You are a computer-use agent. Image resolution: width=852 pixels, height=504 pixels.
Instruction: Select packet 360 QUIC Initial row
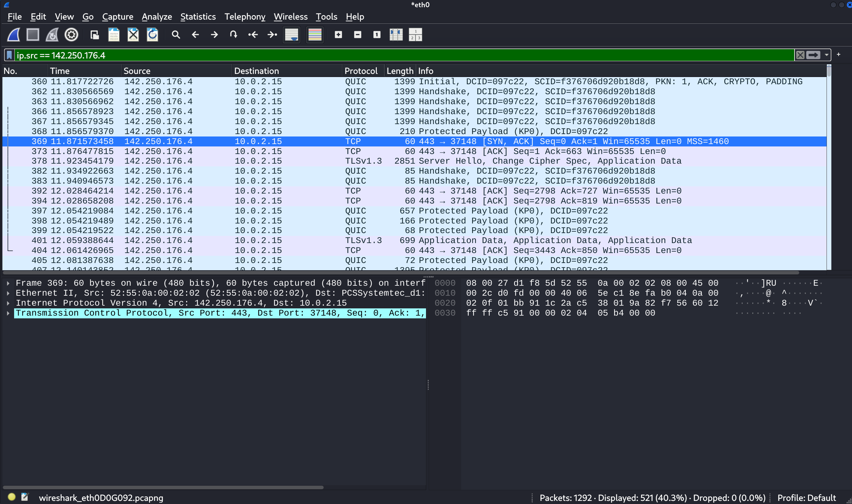(x=414, y=82)
